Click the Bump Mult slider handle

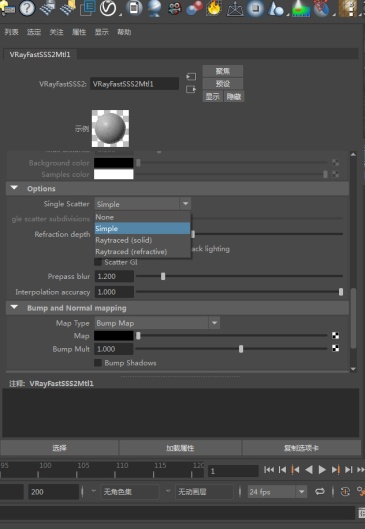[241, 349]
